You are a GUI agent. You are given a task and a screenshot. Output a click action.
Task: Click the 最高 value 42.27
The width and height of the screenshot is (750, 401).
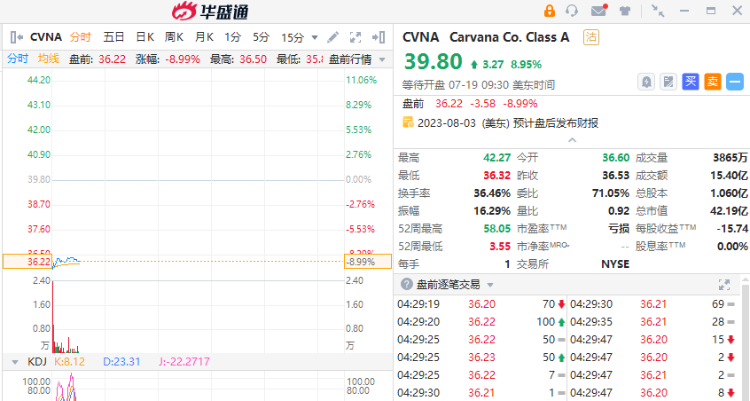[497, 158]
